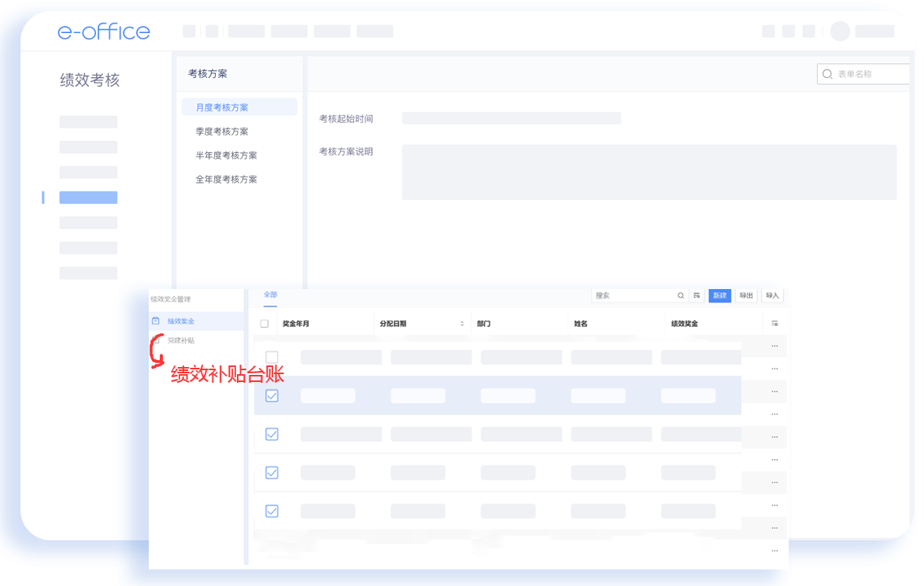Screen dimensions: 924x586
Task: Open the filter icon next to search box
Action: coord(697,296)
